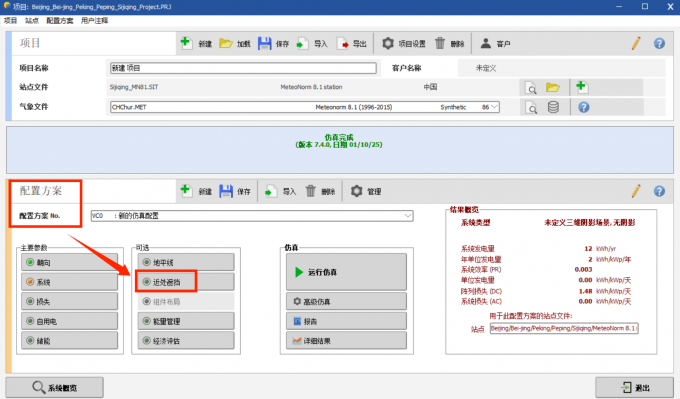Open Advanced Simulation (高级仿真) button
This screenshot has height=399, width=680.
point(347,301)
